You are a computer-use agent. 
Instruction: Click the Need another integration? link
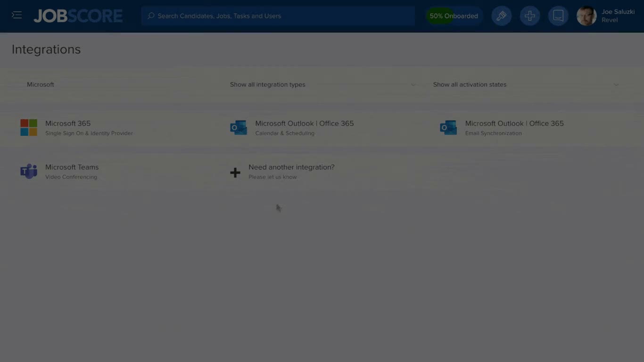(x=291, y=167)
